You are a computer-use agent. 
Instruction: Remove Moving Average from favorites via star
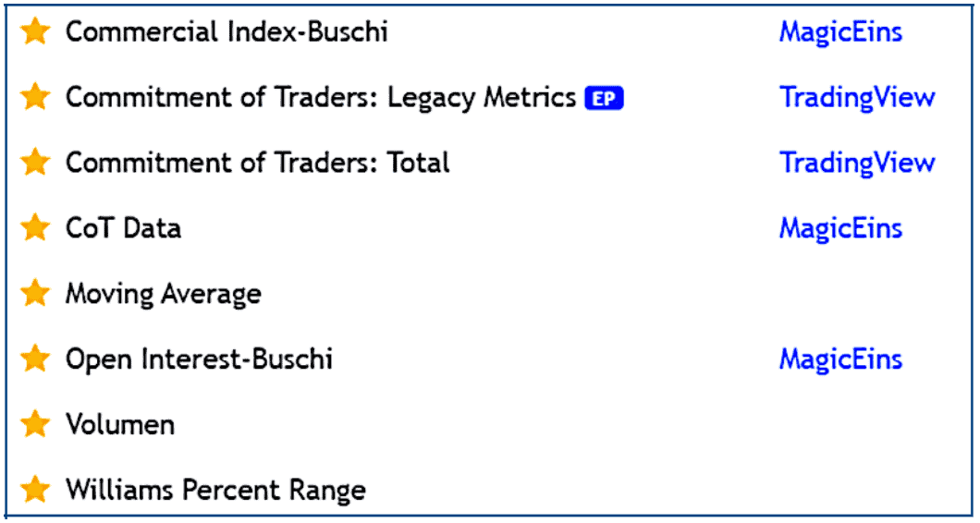pos(35,294)
